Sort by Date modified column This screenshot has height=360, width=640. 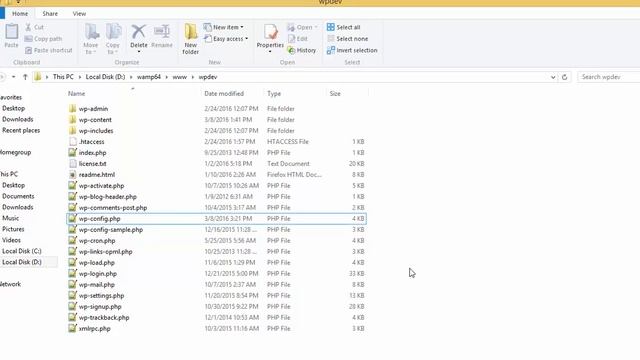coord(224,93)
